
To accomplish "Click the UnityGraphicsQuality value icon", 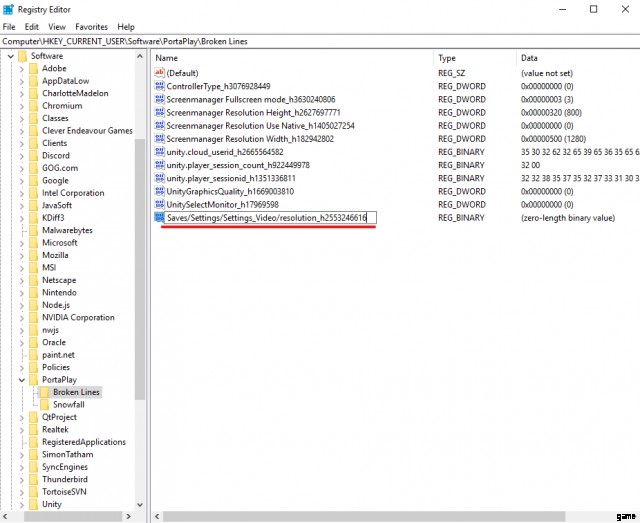I will [x=159, y=191].
